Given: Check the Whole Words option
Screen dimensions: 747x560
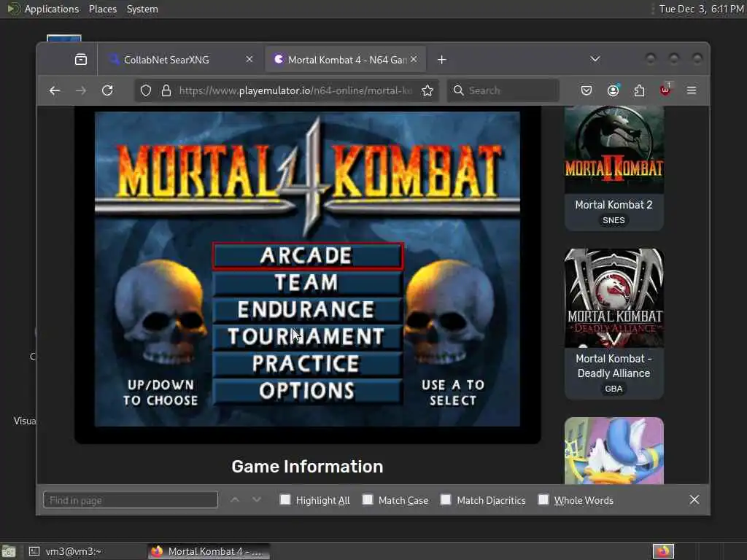Looking at the screenshot, I should 543,499.
